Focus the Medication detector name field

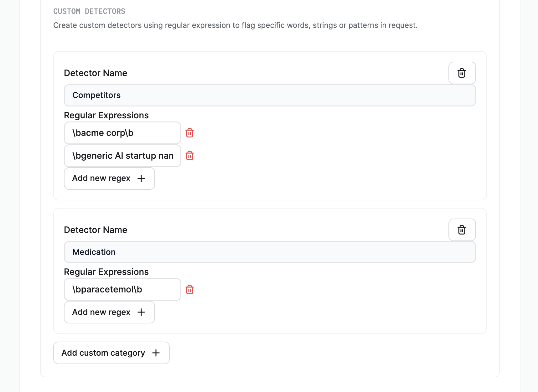[x=270, y=252]
